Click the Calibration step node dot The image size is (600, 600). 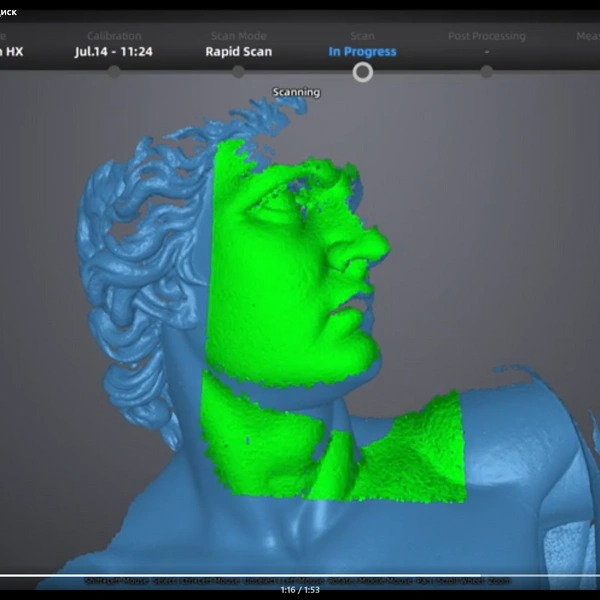114,72
